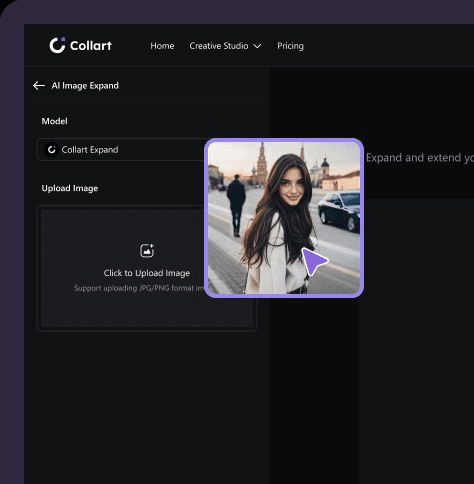Click the dashed upload drop zone area
474x484 pixels.
click(147, 268)
